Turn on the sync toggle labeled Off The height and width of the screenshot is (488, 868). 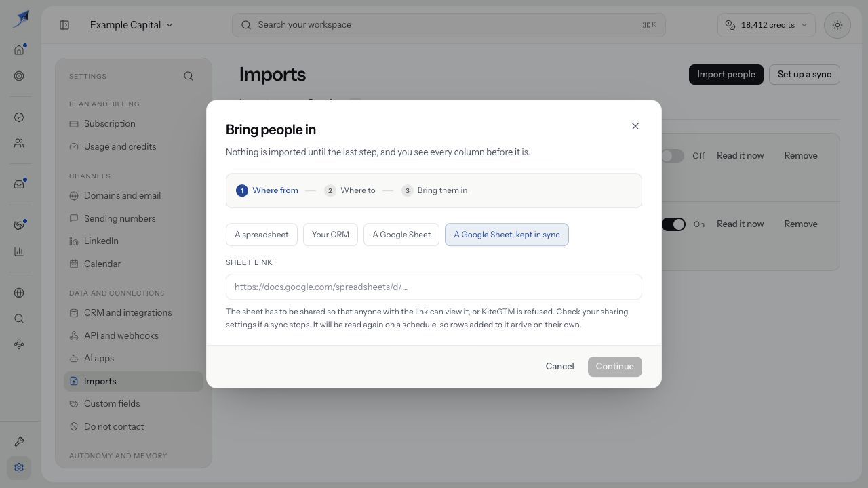(672, 156)
